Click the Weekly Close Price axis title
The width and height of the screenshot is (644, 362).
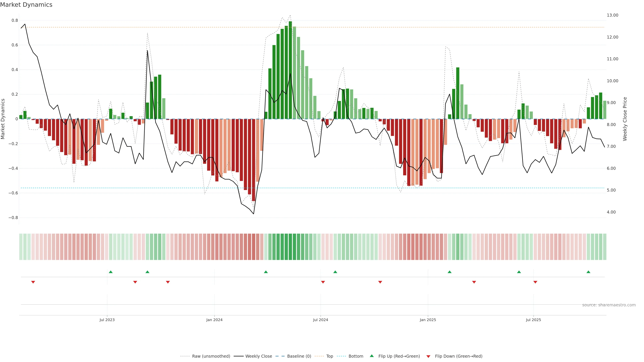[625, 119]
